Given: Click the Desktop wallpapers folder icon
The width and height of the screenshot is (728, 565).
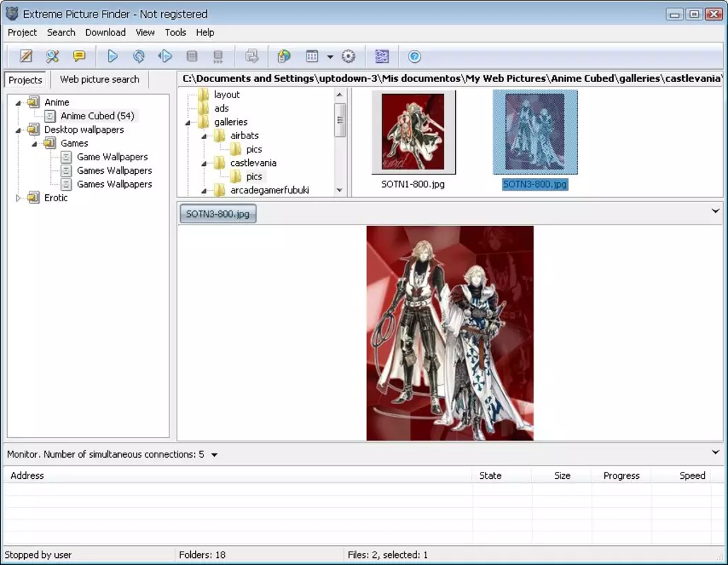Looking at the screenshot, I should (x=33, y=129).
